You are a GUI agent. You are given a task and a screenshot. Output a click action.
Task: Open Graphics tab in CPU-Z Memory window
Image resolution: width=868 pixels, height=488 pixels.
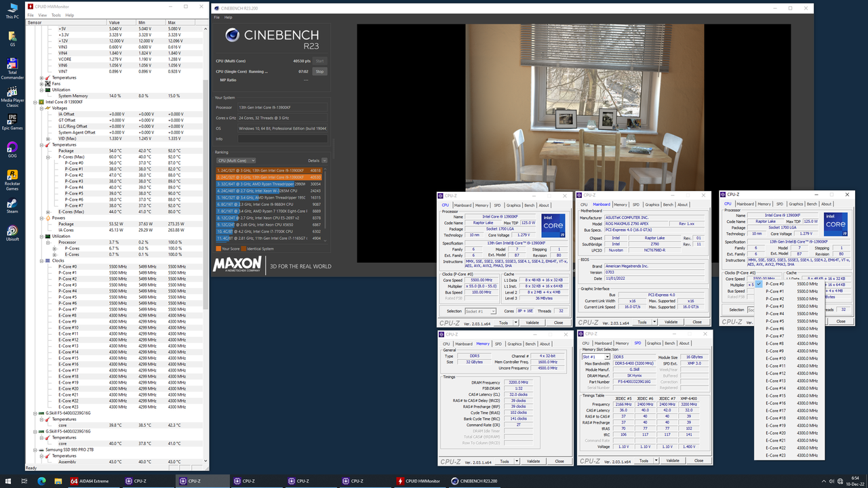(x=515, y=344)
